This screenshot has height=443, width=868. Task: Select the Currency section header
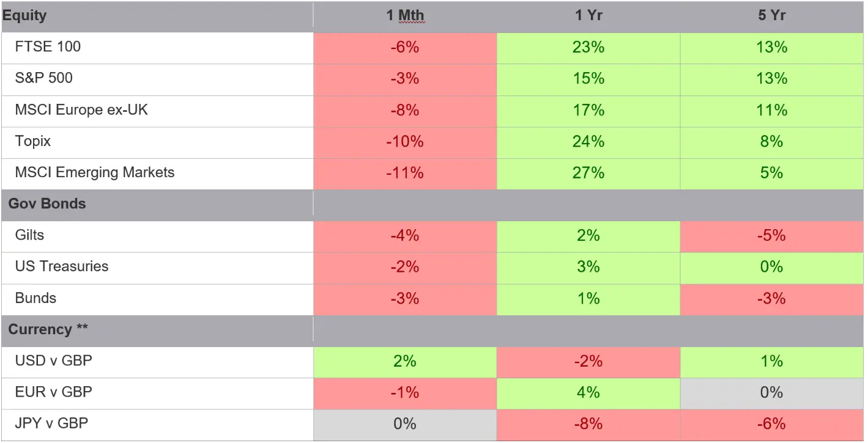(48, 329)
